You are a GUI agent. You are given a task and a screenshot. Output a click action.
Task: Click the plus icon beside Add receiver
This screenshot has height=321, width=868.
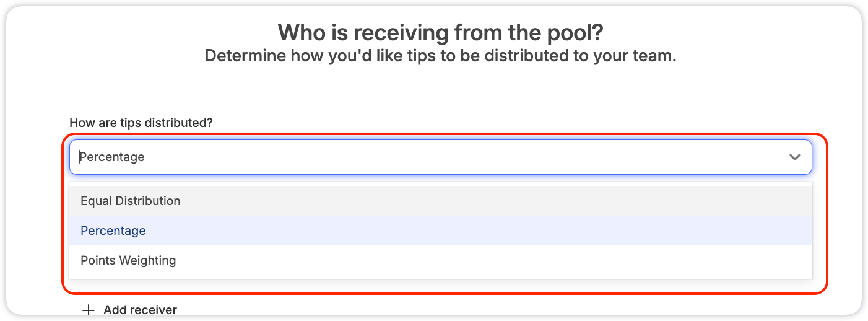pyautogui.click(x=89, y=310)
